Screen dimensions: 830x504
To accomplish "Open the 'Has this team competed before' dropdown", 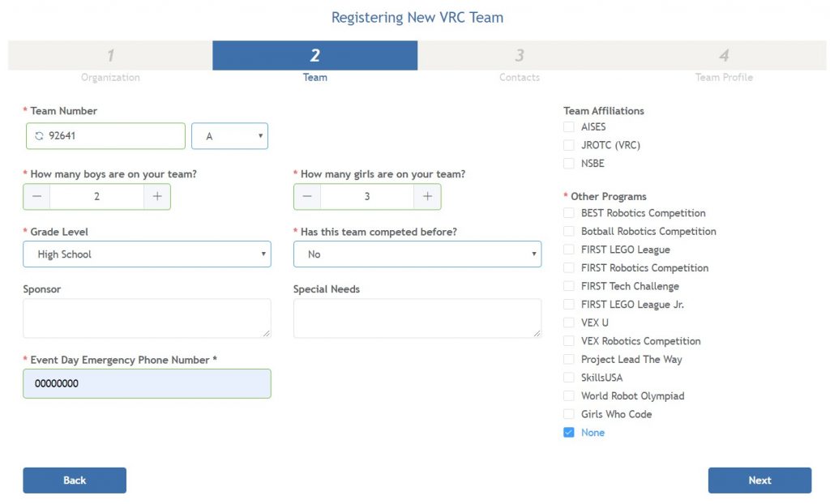I will pyautogui.click(x=417, y=254).
